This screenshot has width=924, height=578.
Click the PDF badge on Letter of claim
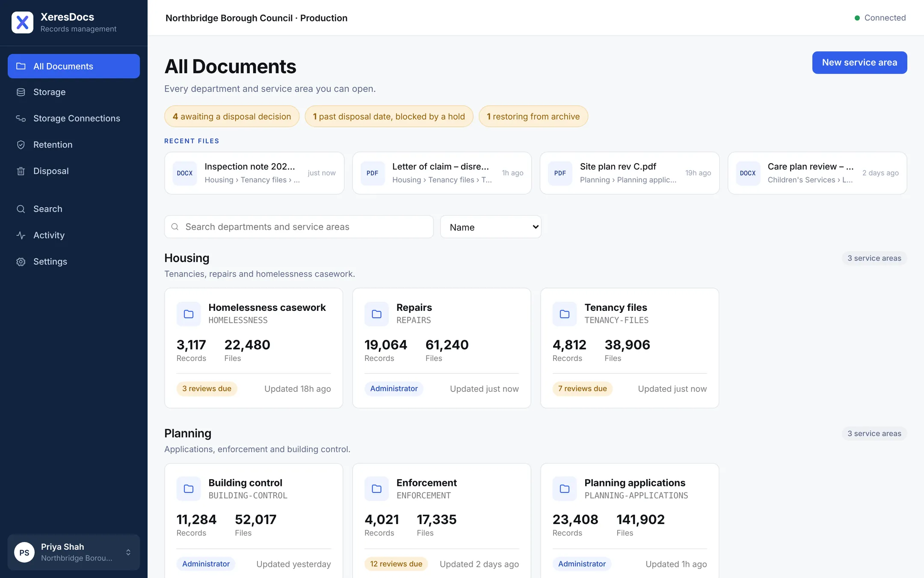372,173
